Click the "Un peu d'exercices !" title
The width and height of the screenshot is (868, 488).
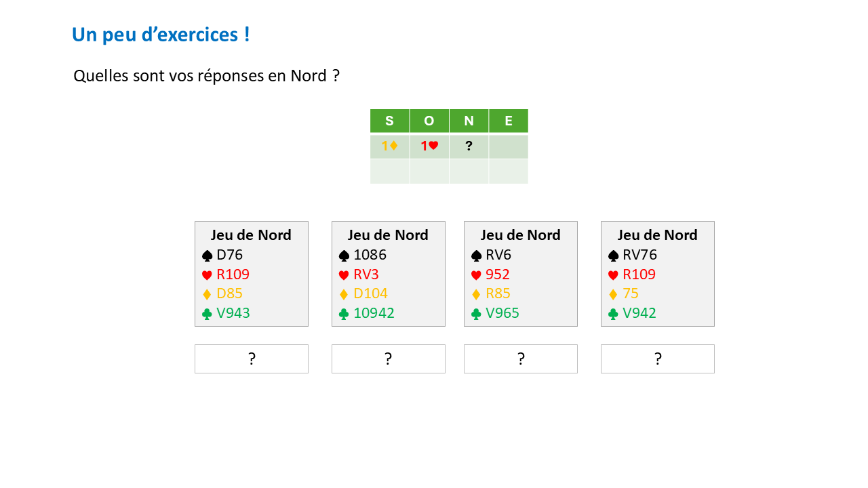pyautogui.click(x=161, y=35)
